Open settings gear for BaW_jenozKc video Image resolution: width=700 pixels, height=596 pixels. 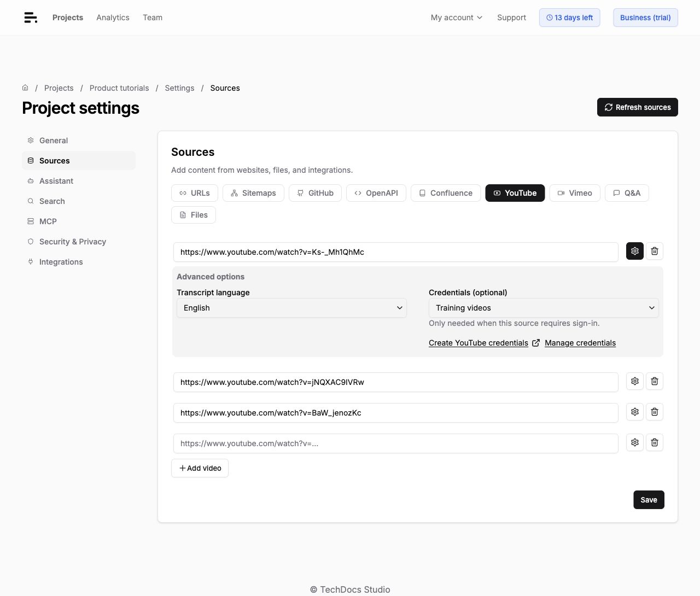click(635, 412)
